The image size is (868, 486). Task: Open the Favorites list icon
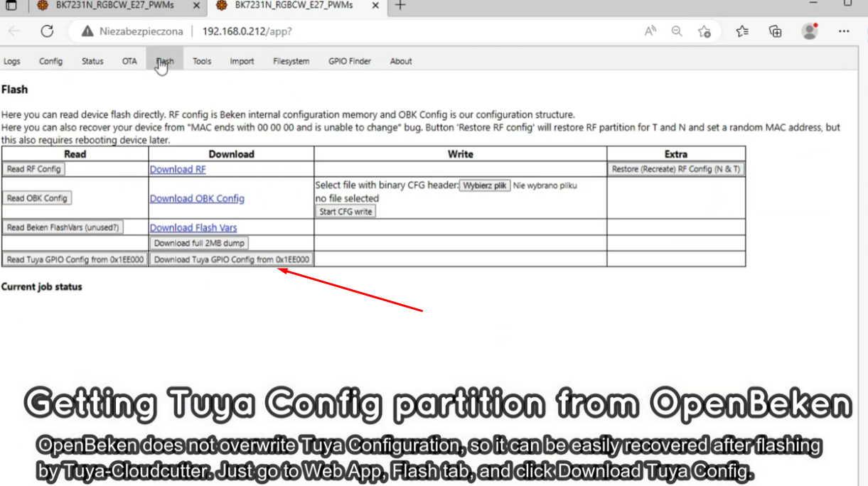[x=742, y=31]
